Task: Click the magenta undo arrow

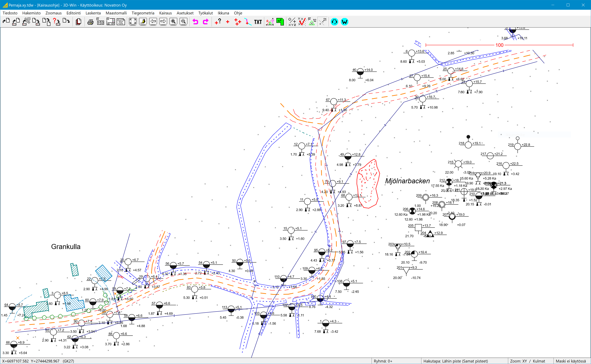Action: click(195, 22)
